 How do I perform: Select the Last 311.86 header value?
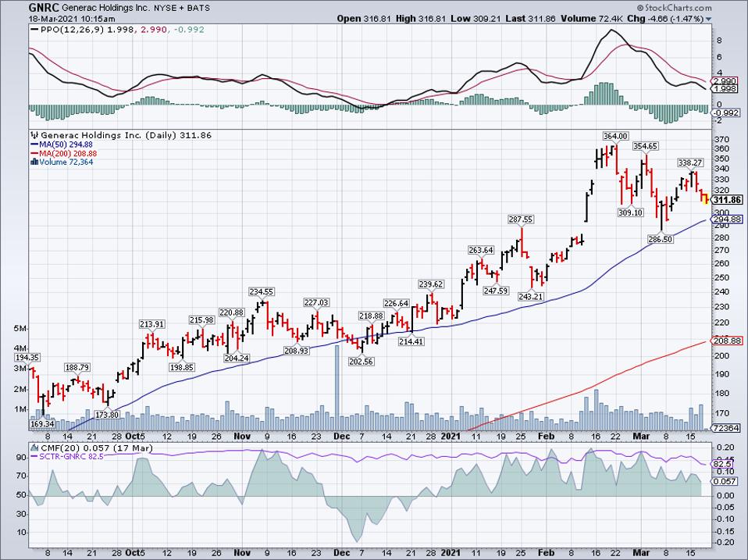[530, 19]
